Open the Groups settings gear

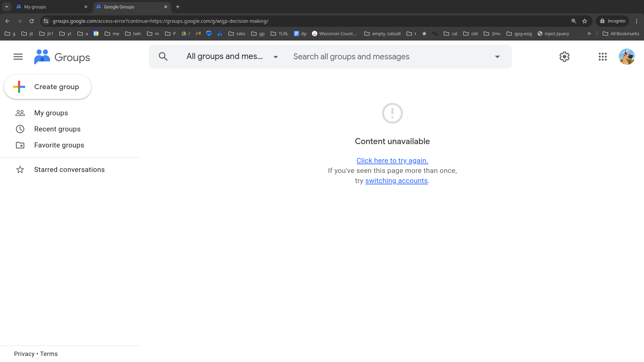tap(565, 57)
